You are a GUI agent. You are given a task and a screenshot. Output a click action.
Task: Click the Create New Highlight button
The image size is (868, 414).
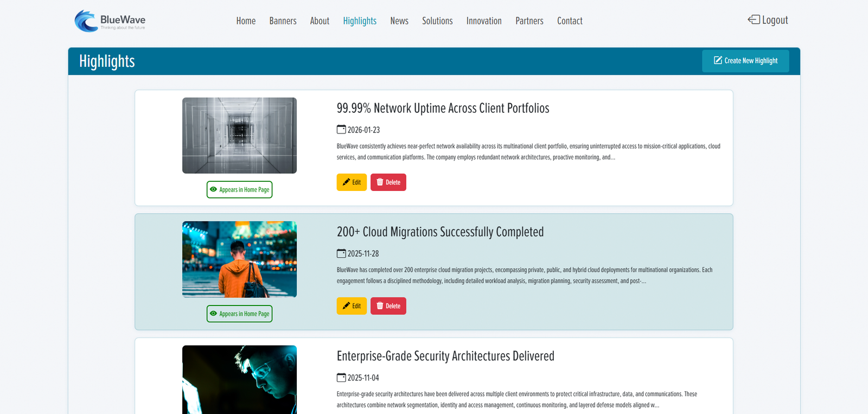(x=745, y=61)
